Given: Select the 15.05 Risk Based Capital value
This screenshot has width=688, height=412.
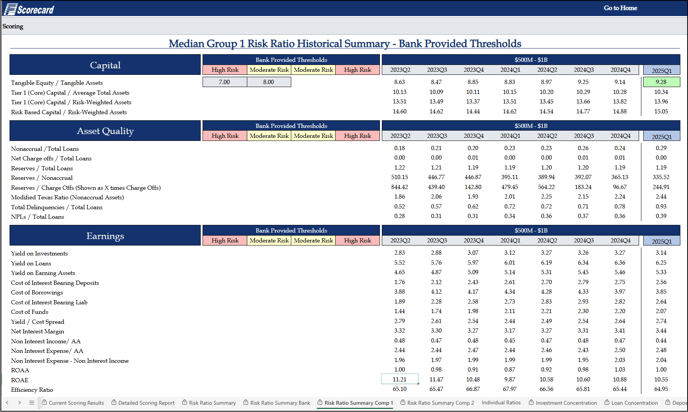Looking at the screenshot, I should pyautogui.click(x=661, y=111).
